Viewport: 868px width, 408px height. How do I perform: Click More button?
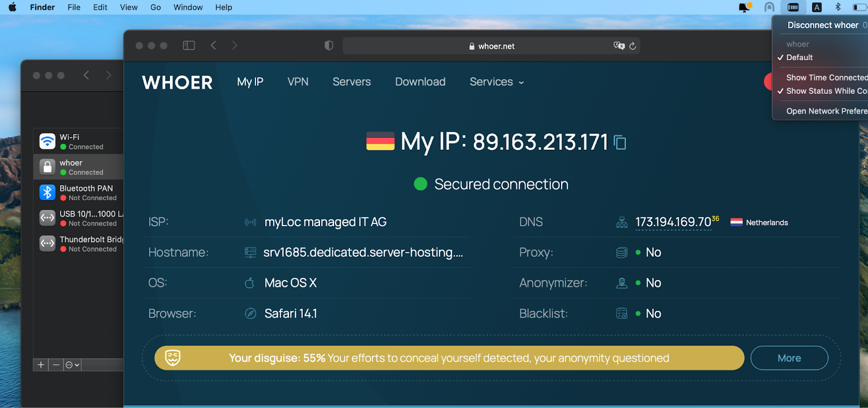pyautogui.click(x=789, y=358)
